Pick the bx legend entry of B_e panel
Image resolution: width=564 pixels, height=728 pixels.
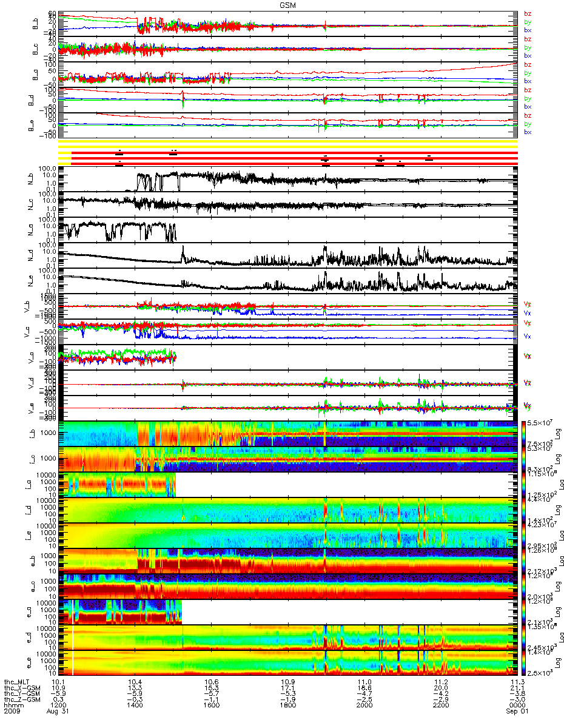pos(528,132)
